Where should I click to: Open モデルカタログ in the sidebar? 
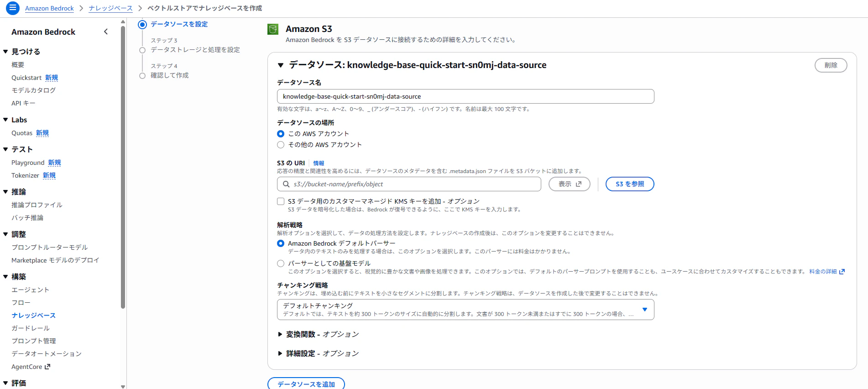click(x=33, y=90)
